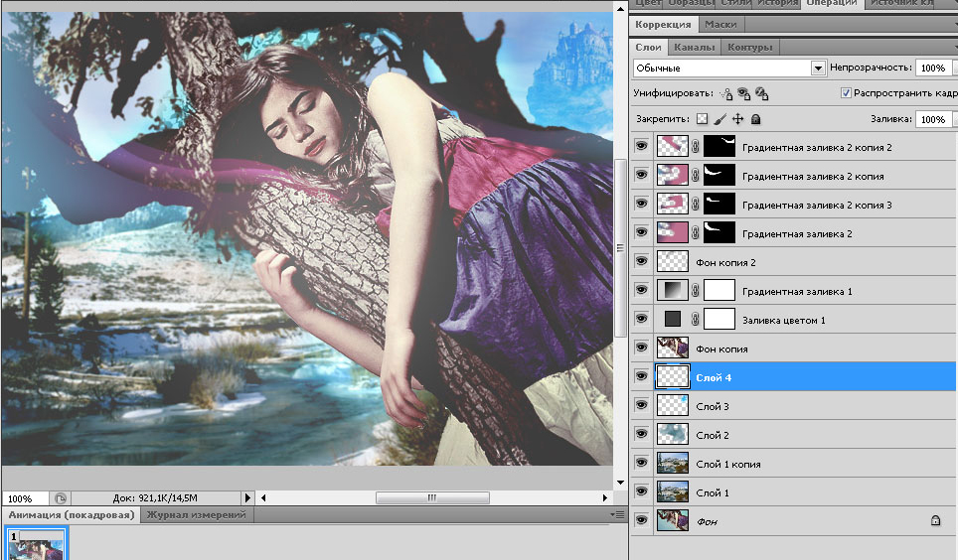This screenshot has width=958, height=560.
Task: Click lock all padlock icon
Action: tap(756, 119)
